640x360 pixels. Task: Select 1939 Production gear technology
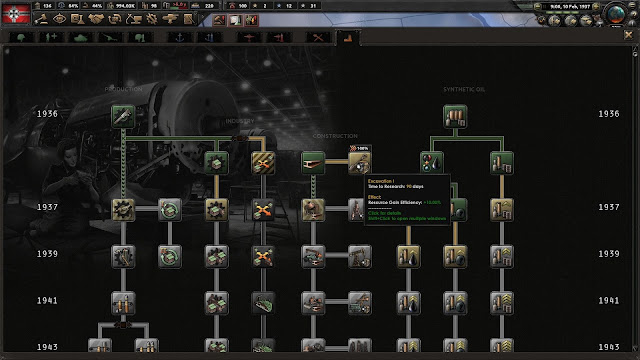123,256
